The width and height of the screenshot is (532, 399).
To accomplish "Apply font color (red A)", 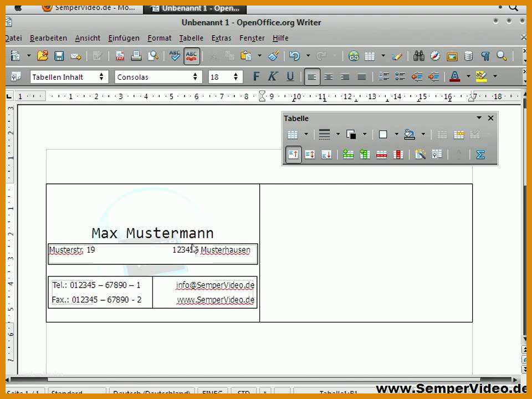I will coord(455,76).
